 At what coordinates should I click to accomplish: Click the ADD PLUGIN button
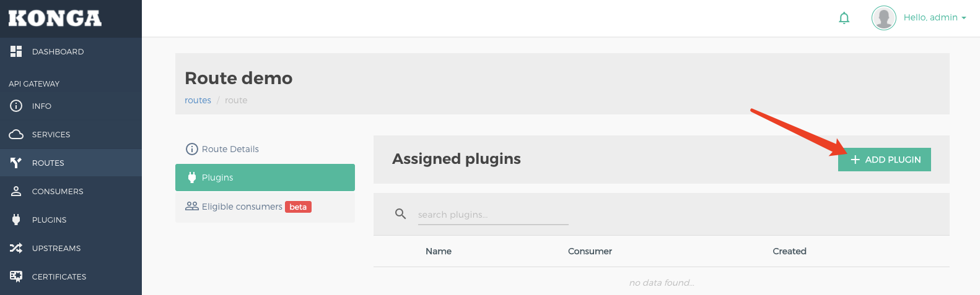[885, 160]
